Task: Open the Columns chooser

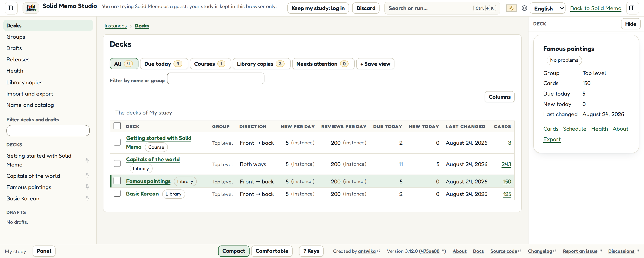Action: (500, 97)
